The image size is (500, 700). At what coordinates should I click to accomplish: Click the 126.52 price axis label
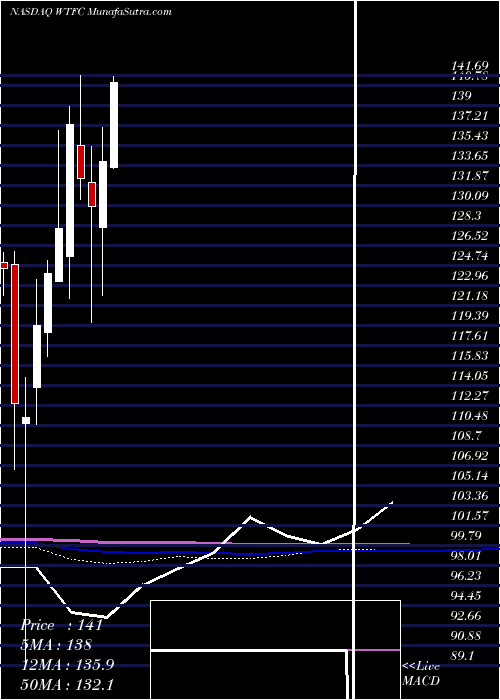pyautogui.click(x=470, y=235)
